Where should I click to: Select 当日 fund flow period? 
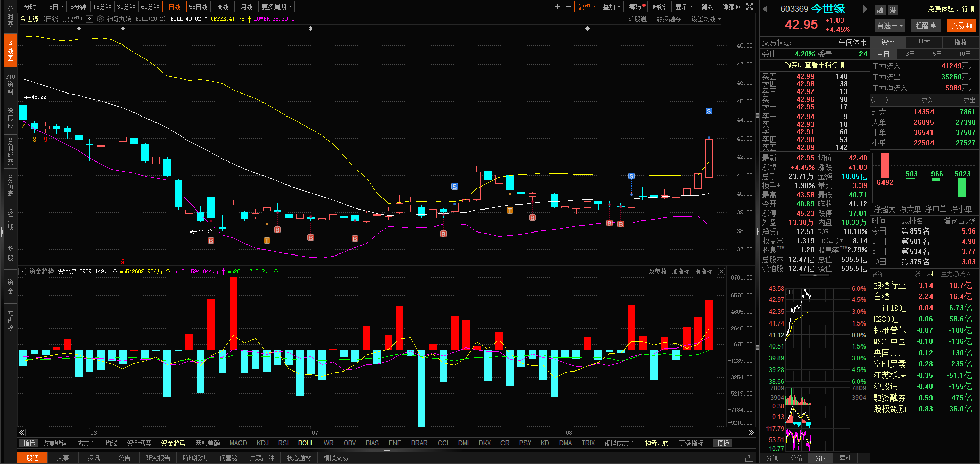[883, 54]
